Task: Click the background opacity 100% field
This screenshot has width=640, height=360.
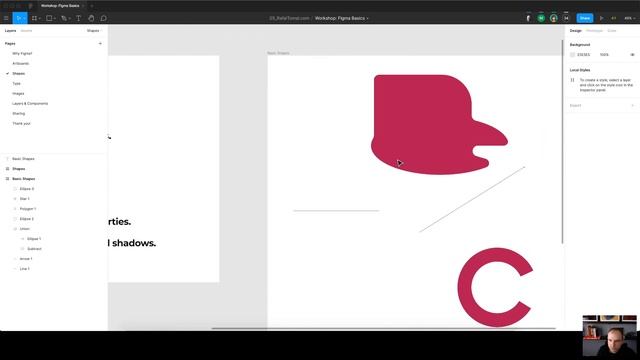Action: click(604, 55)
